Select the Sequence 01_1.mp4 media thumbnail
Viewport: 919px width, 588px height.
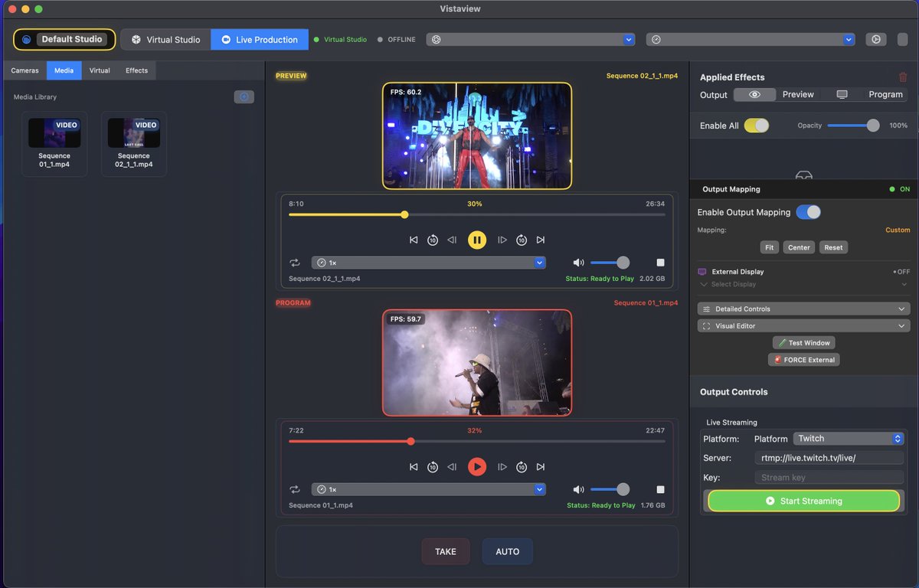(x=54, y=144)
